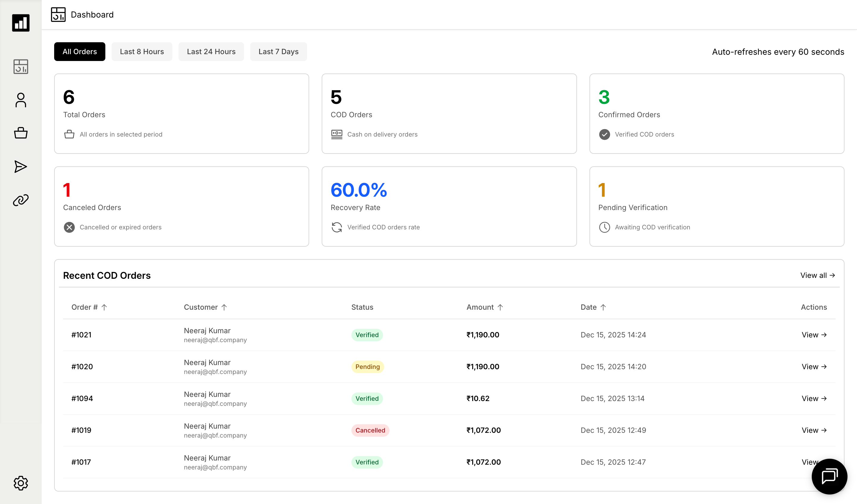Open the orders basket icon in sidebar
This screenshot has height=504, width=857.
click(21, 133)
